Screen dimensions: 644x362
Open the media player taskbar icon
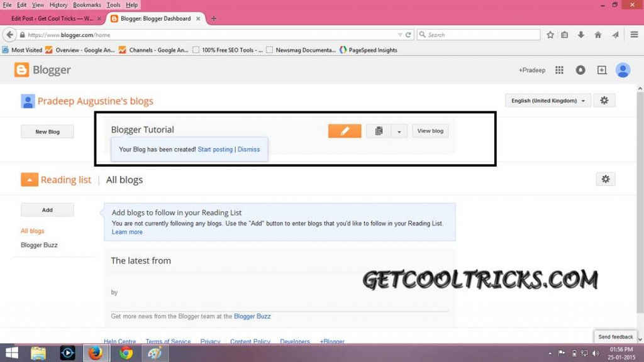67,353
